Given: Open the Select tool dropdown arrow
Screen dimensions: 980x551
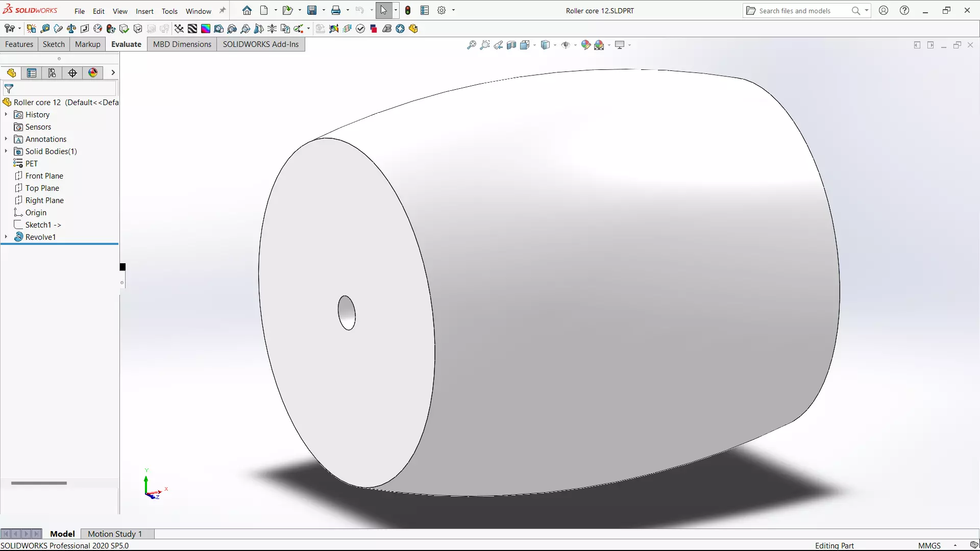Looking at the screenshot, I should (x=396, y=10).
